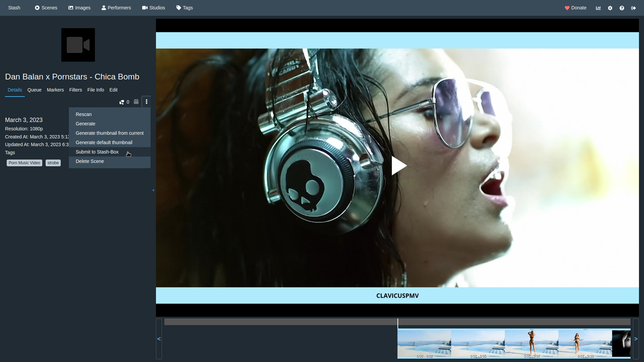Choose Delete Scene from menu
This screenshot has width=644, height=362.
90,161
